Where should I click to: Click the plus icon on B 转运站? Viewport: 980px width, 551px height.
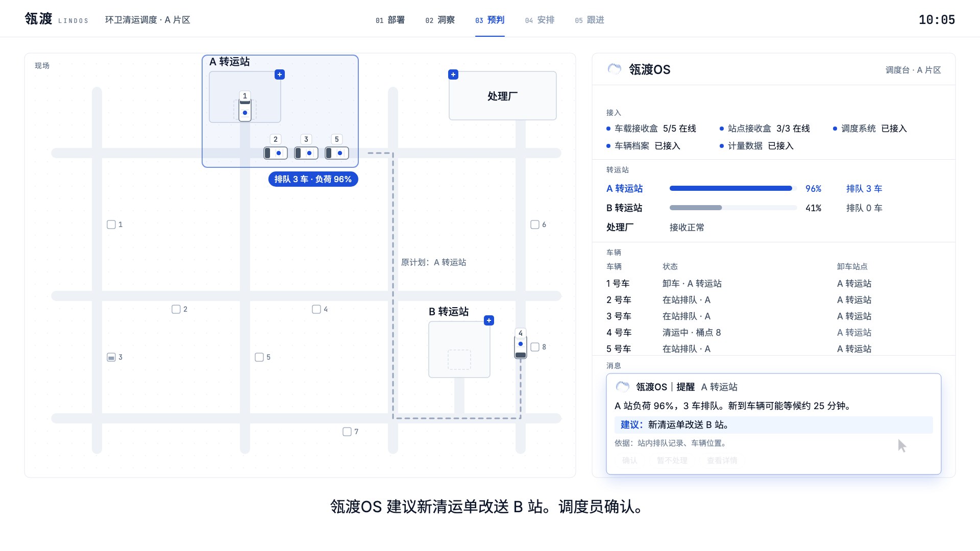click(x=489, y=320)
